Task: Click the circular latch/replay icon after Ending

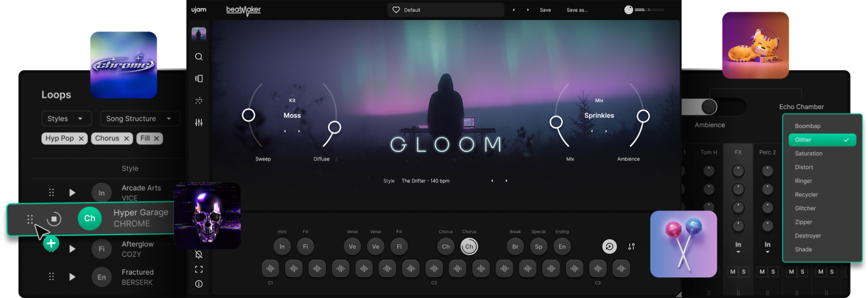Action: pyautogui.click(x=609, y=247)
